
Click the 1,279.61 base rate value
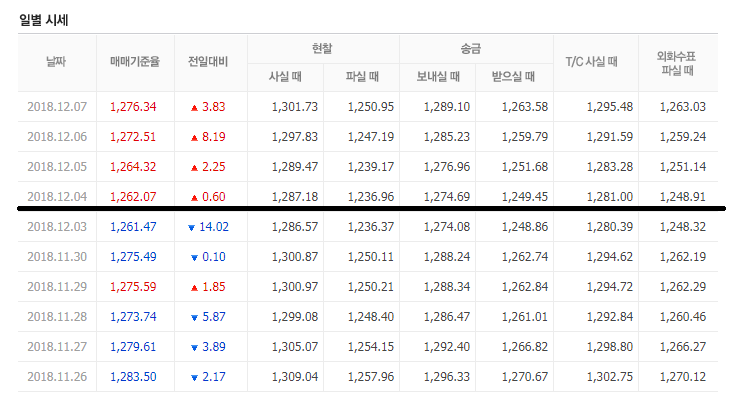133,347
